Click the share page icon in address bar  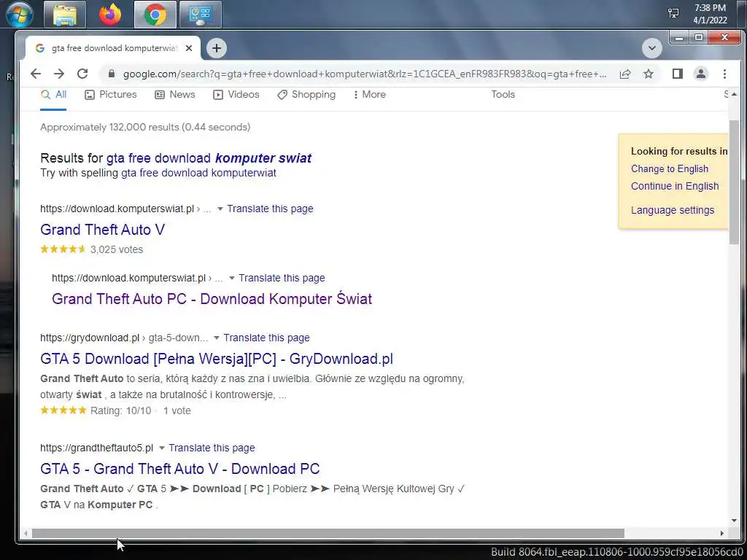pos(625,74)
